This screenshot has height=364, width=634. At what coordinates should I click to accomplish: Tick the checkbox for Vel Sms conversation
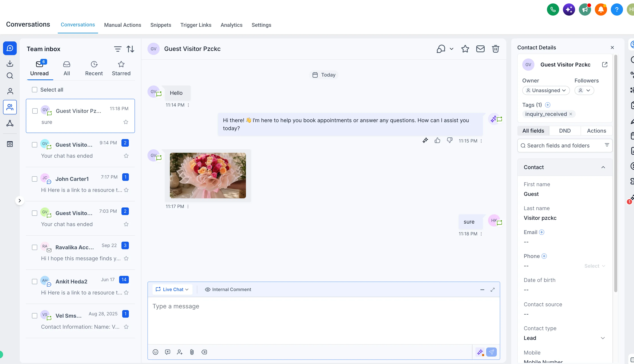(35, 316)
